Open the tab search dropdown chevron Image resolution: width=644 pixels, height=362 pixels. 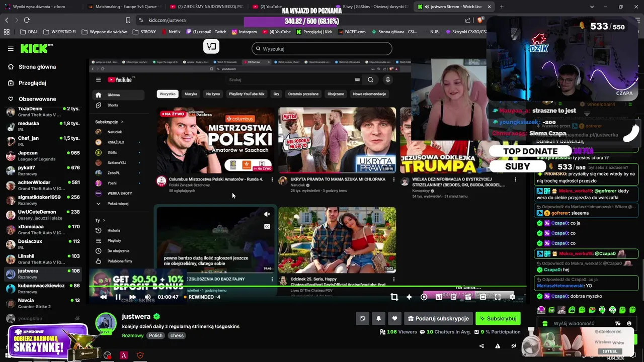(592, 7)
